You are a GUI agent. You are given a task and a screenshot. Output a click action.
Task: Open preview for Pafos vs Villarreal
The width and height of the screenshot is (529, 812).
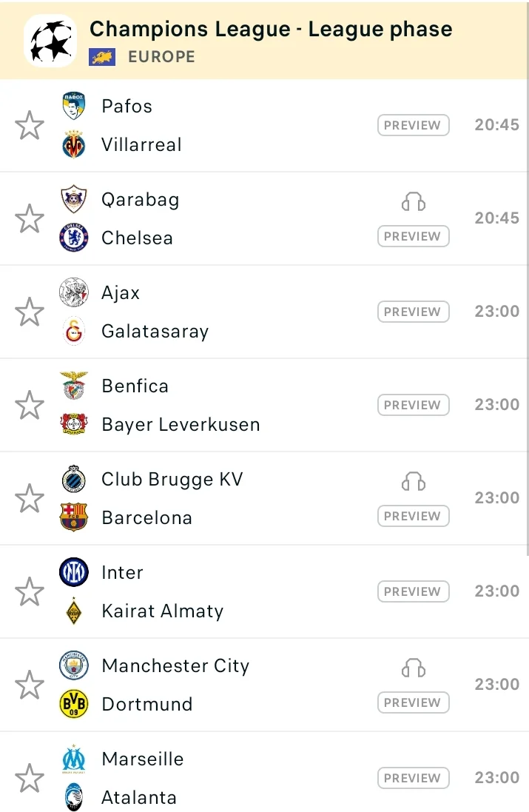(413, 125)
